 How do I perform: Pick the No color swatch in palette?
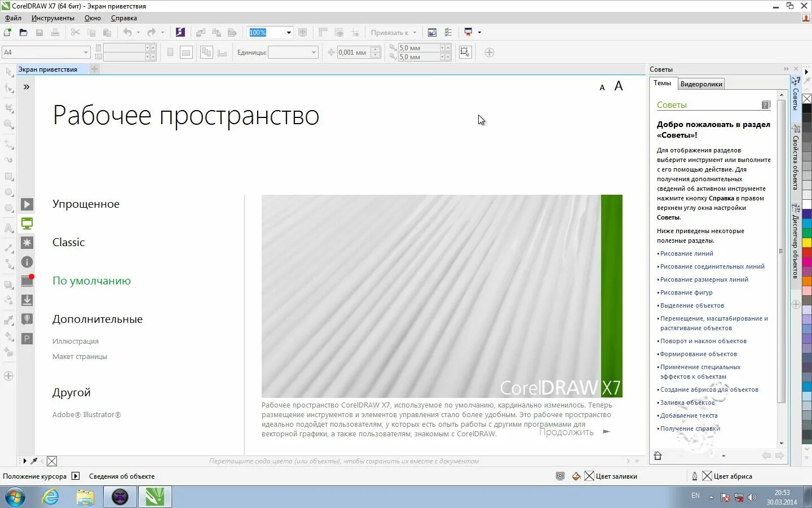click(x=807, y=99)
